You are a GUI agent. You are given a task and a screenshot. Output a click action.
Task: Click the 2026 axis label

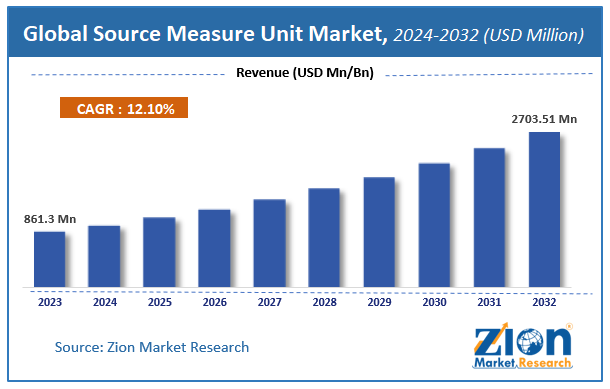214,302
